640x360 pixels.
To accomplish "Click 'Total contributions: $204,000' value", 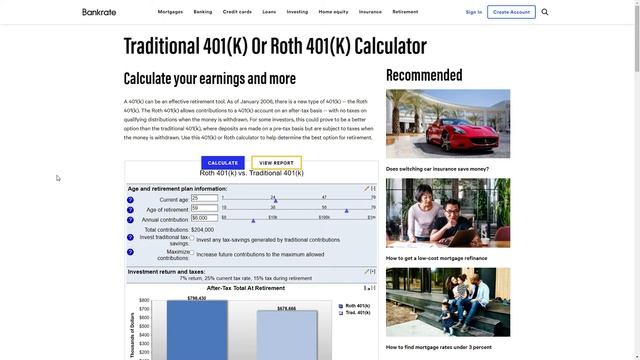I will point(202,230).
